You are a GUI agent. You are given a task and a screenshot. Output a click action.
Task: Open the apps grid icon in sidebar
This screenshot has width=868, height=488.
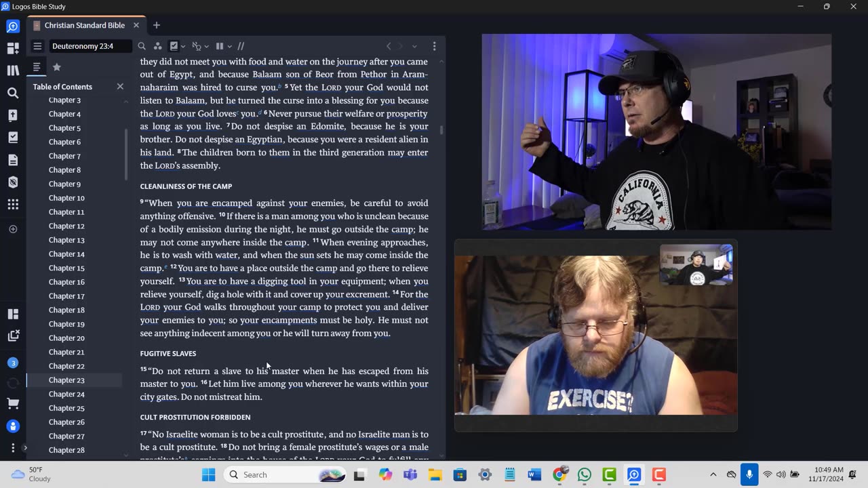[13, 204]
